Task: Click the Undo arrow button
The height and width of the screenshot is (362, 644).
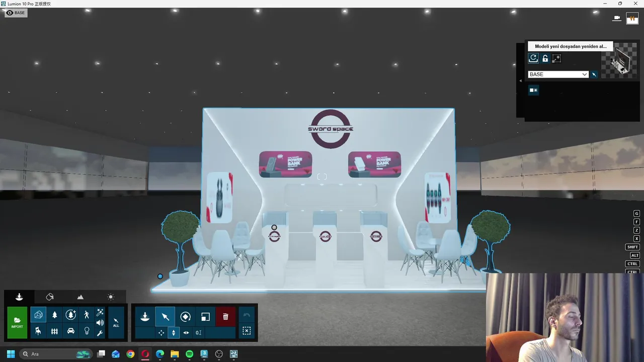Action: point(247,315)
